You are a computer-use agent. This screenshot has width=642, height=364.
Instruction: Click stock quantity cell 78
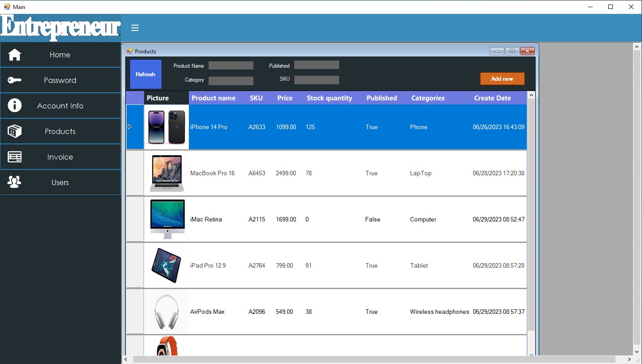pyautogui.click(x=334, y=173)
